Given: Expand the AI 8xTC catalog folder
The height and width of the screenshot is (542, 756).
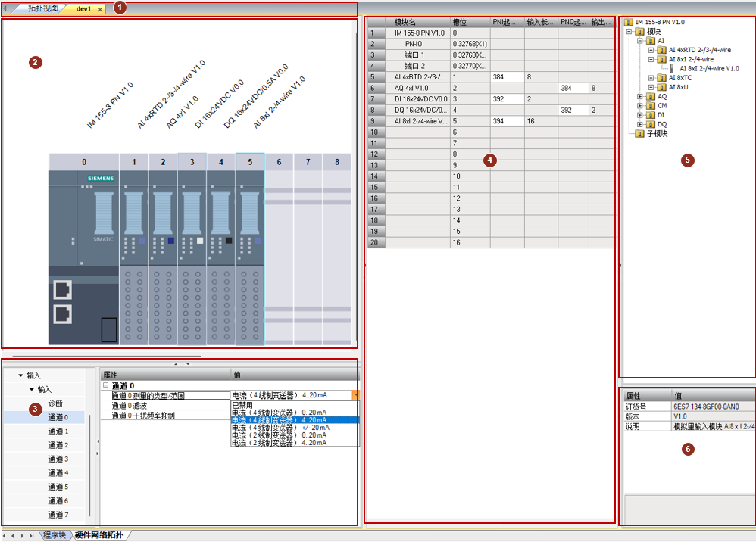Looking at the screenshot, I should click(x=651, y=77).
